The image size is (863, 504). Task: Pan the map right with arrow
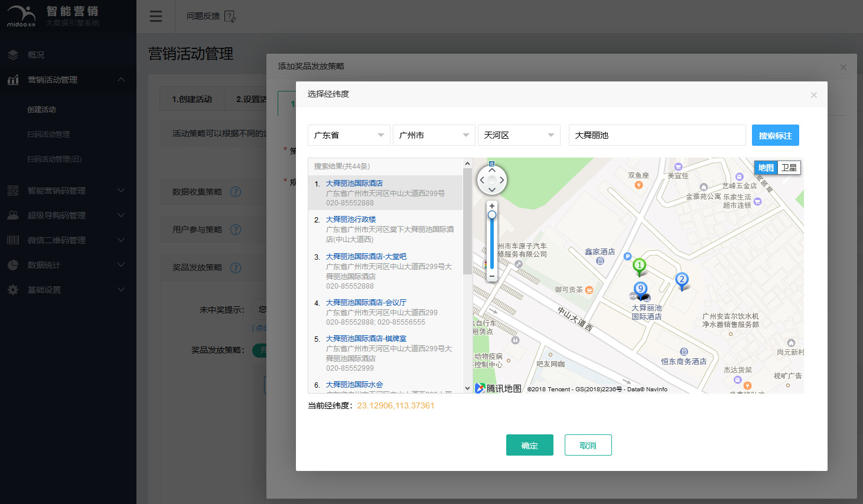(502, 180)
